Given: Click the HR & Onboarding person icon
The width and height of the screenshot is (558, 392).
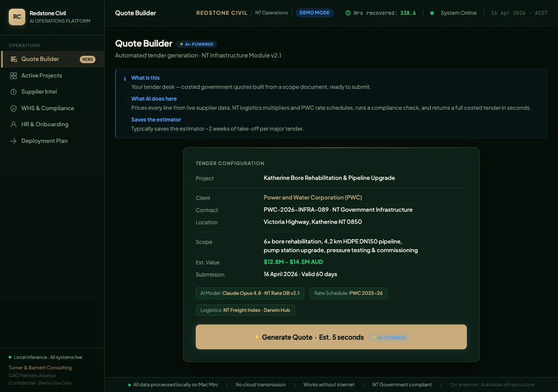Looking at the screenshot, I should point(14,125).
